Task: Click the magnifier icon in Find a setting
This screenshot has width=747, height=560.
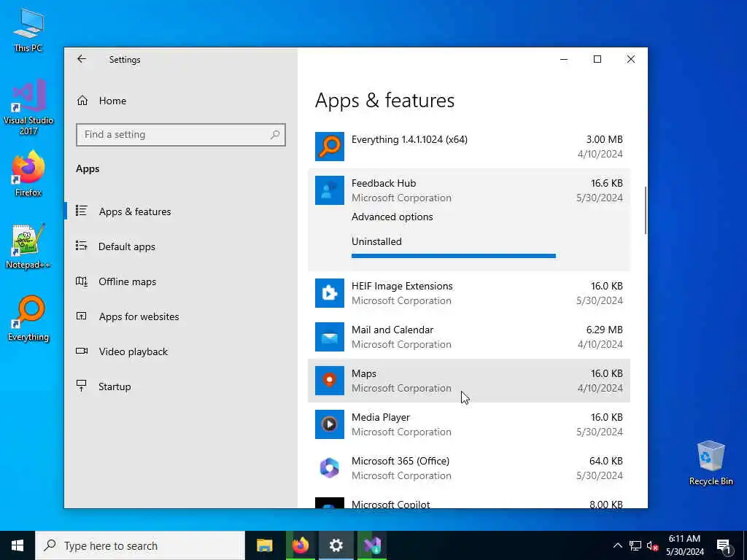Action: [x=275, y=135]
